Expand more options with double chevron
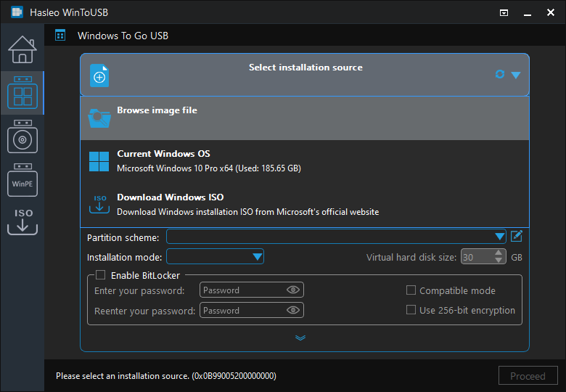566x392 pixels. (300, 338)
